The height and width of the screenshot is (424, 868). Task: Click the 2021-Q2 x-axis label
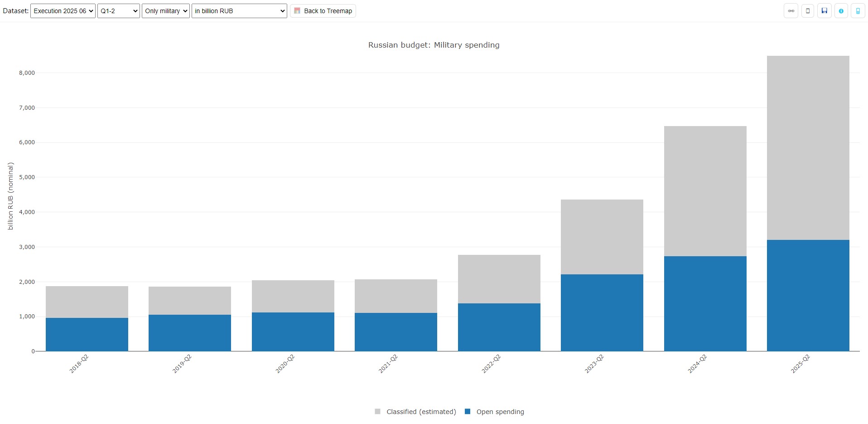[x=388, y=364]
